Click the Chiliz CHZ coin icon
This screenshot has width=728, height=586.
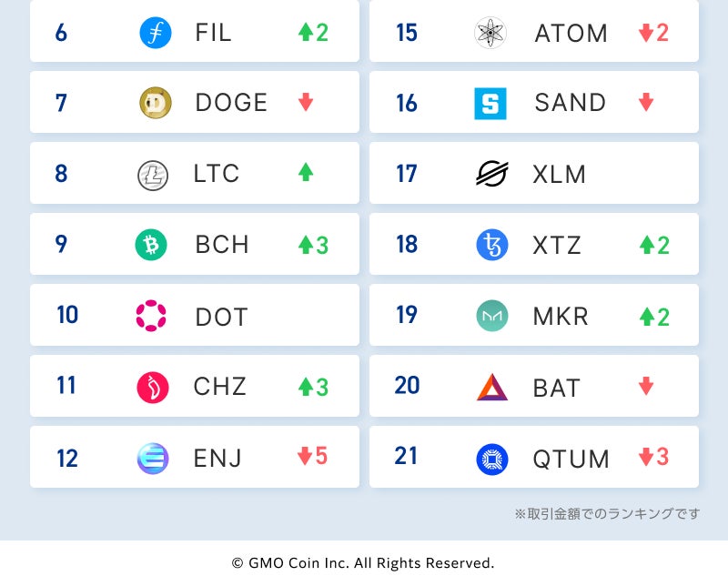[x=153, y=387]
